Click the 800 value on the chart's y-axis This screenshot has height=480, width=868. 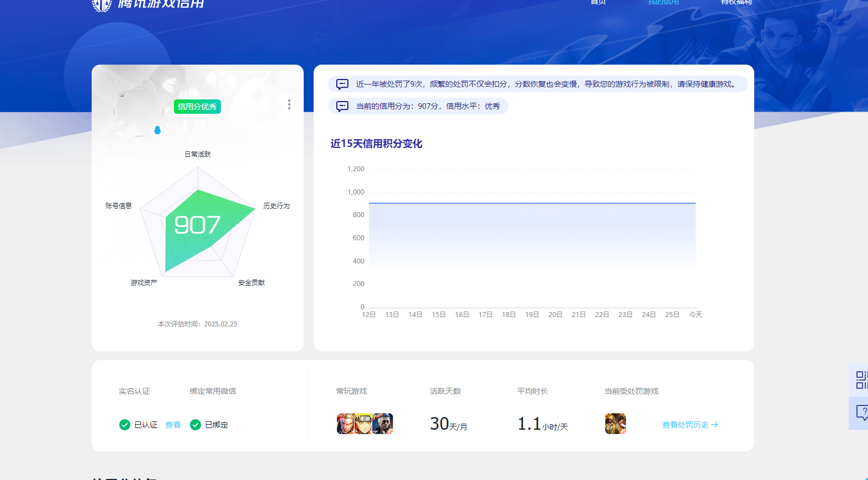[358, 215]
